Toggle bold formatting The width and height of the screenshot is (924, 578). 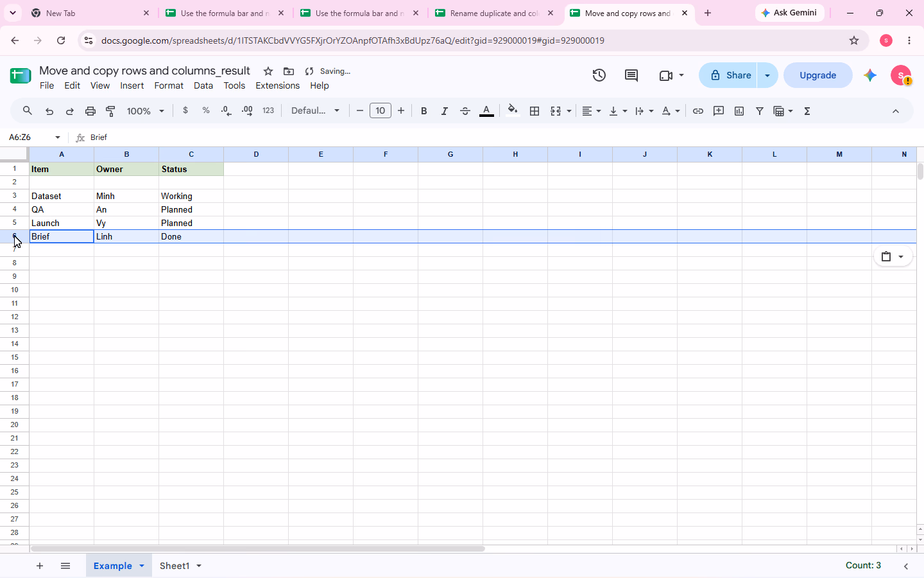424,111
